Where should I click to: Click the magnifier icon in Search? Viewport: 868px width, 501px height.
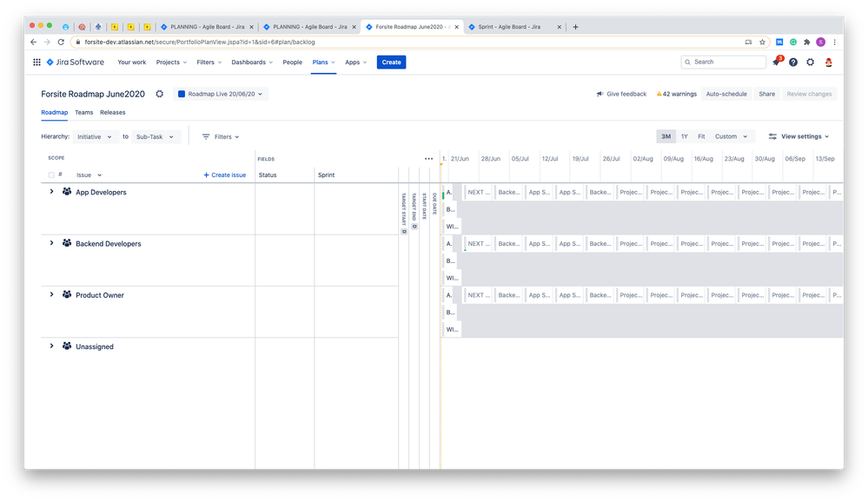click(687, 62)
